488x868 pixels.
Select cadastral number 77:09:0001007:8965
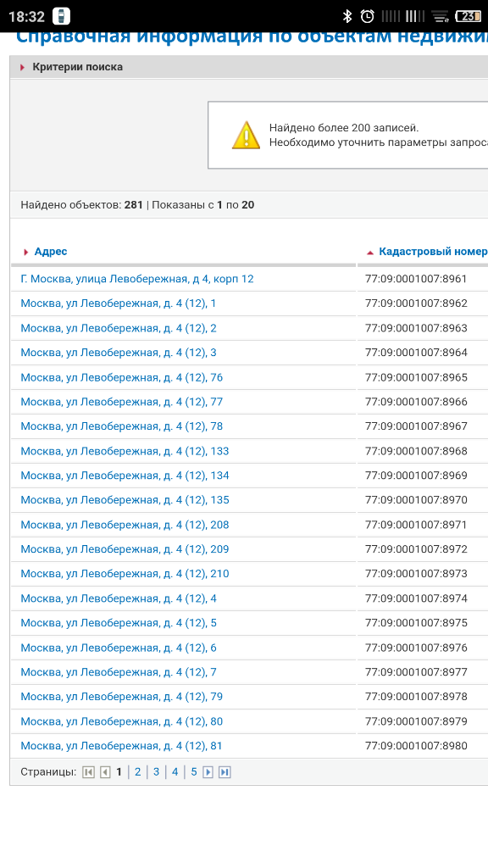416,377
